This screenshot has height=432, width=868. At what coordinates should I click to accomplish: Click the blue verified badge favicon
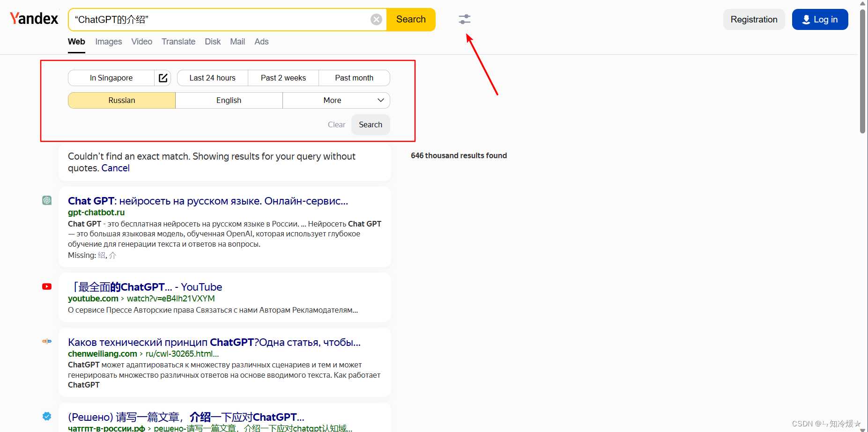[47, 416]
